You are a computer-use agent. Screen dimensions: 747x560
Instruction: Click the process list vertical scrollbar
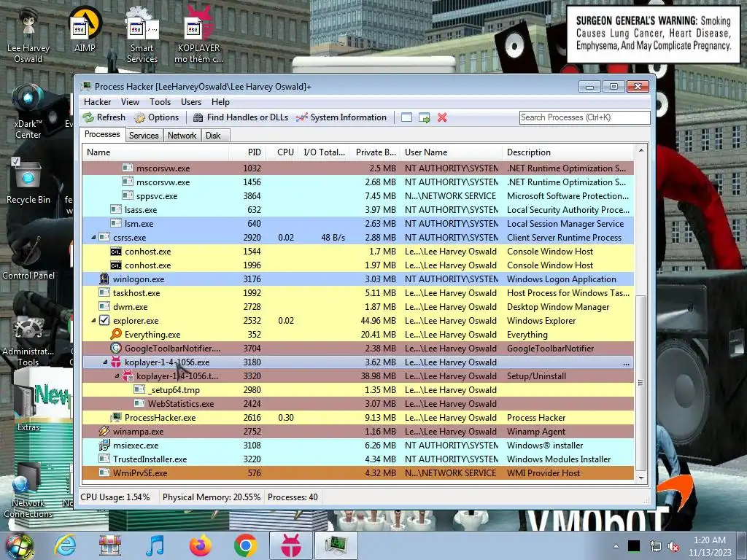pyautogui.click(x=640, y=384)
